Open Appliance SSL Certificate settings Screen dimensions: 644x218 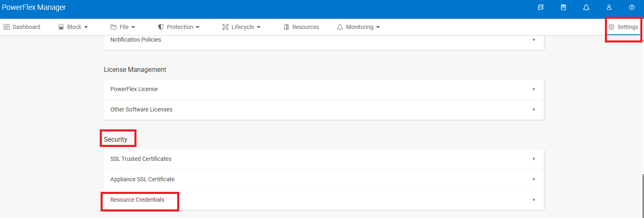[x=142, y=179]
